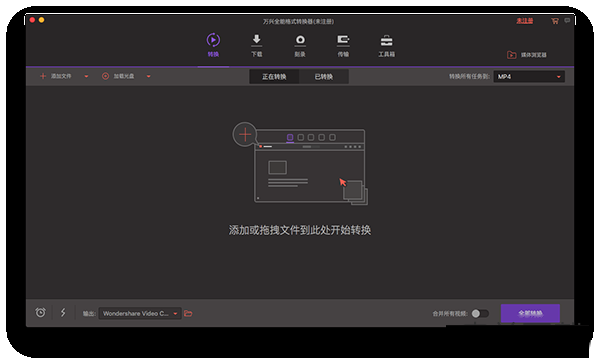Open the Wondershare Video C... output path dropdown

[140, 313]
